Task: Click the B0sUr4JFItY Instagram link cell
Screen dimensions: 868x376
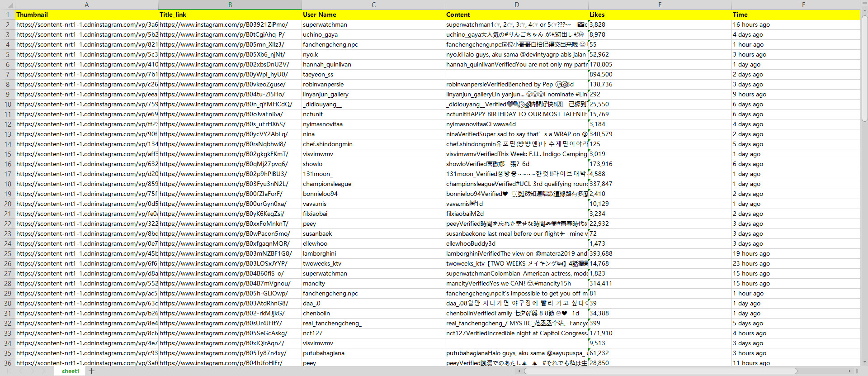Action: pos(230,323)
